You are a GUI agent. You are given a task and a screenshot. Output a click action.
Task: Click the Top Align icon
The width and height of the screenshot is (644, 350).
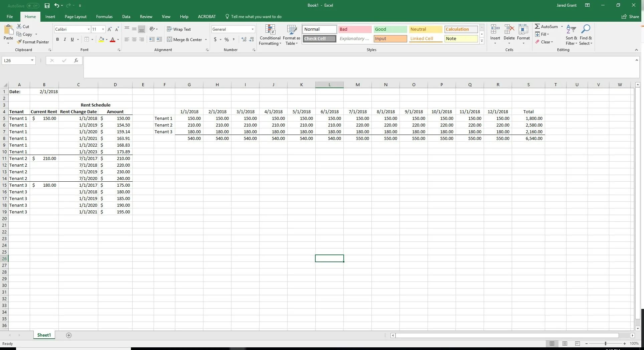tap(127, 29)
